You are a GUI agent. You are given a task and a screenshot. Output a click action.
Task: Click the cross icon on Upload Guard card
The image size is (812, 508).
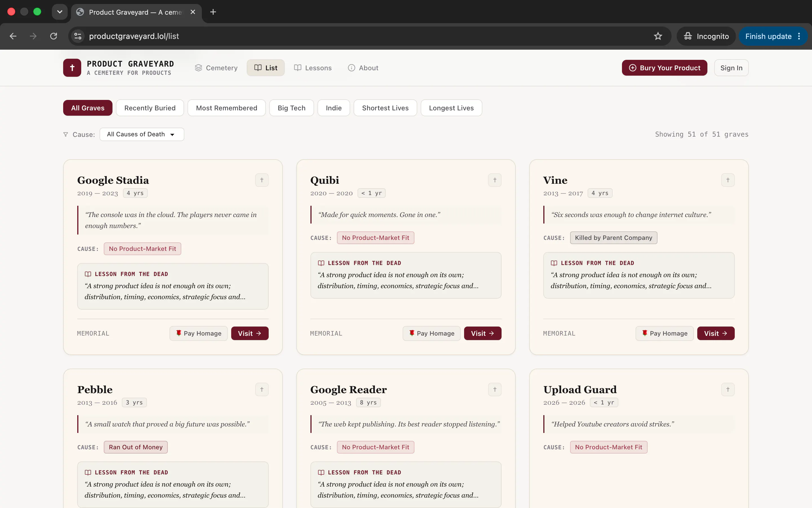coord(728,389)
